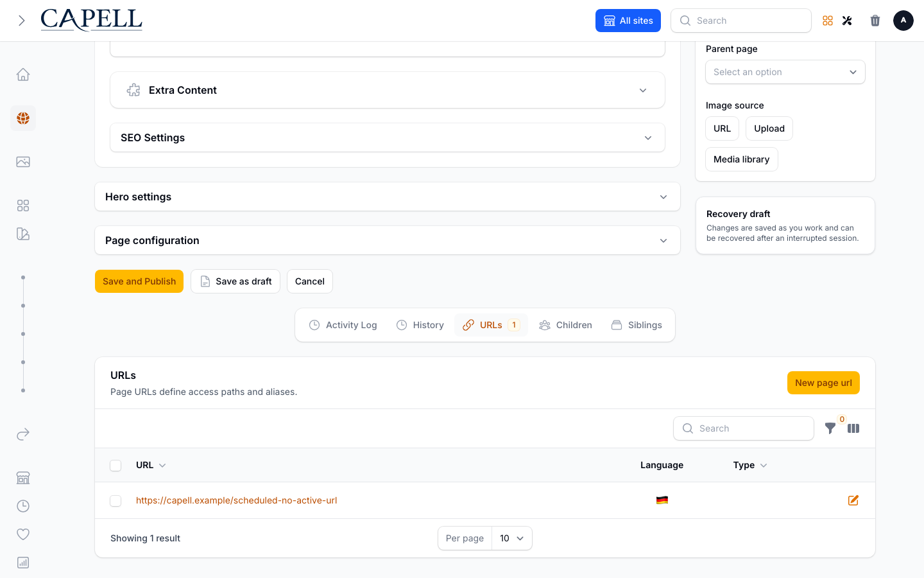Click New page url button

click(x=823, y=383)
